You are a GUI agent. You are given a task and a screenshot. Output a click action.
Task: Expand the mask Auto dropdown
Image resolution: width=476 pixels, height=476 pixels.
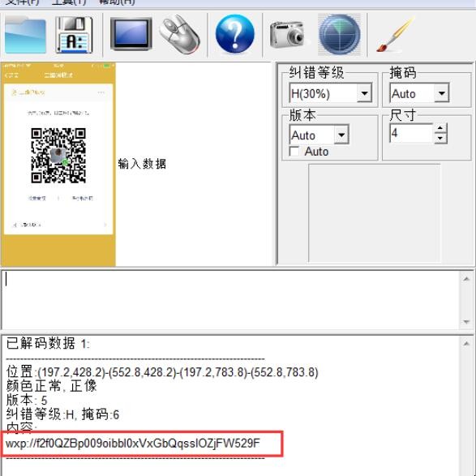(442, 93)
